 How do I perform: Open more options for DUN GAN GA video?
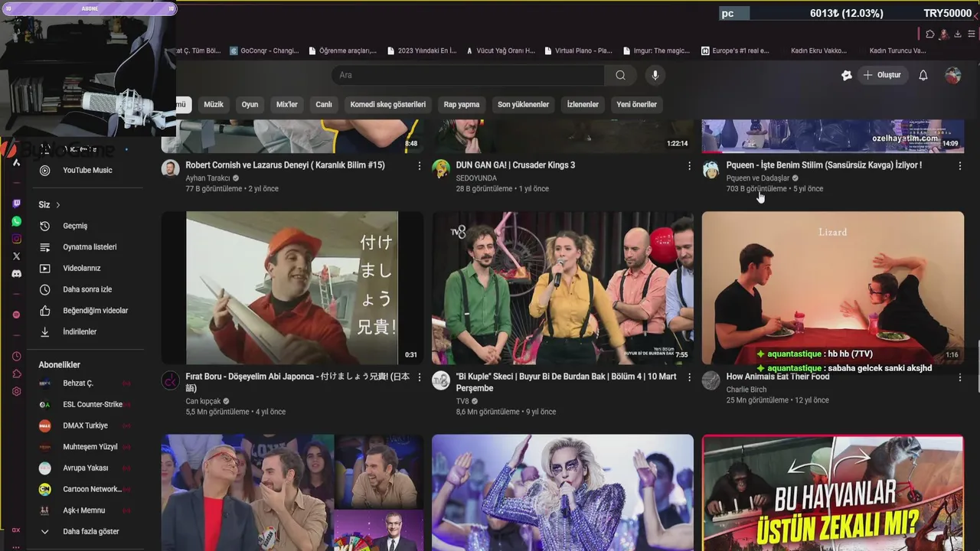pos(689,165)
